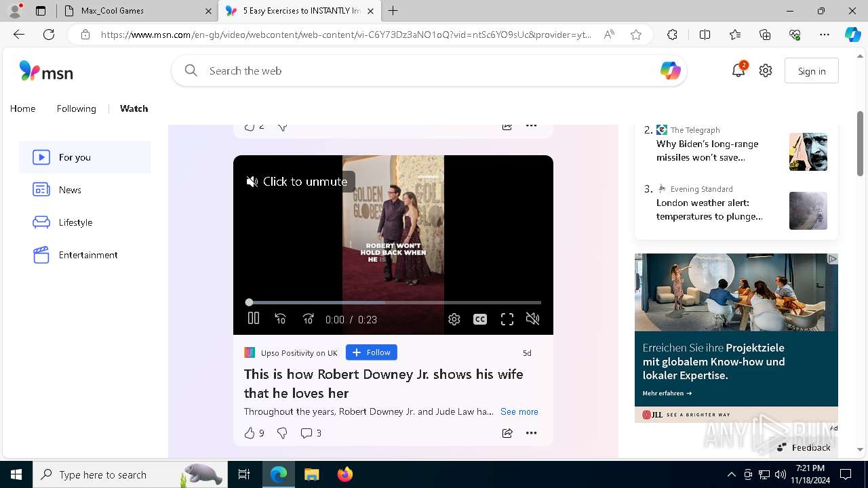Screen dimensions: 868x488
Task: Click the Feedback button
Action: coord(804,447)
